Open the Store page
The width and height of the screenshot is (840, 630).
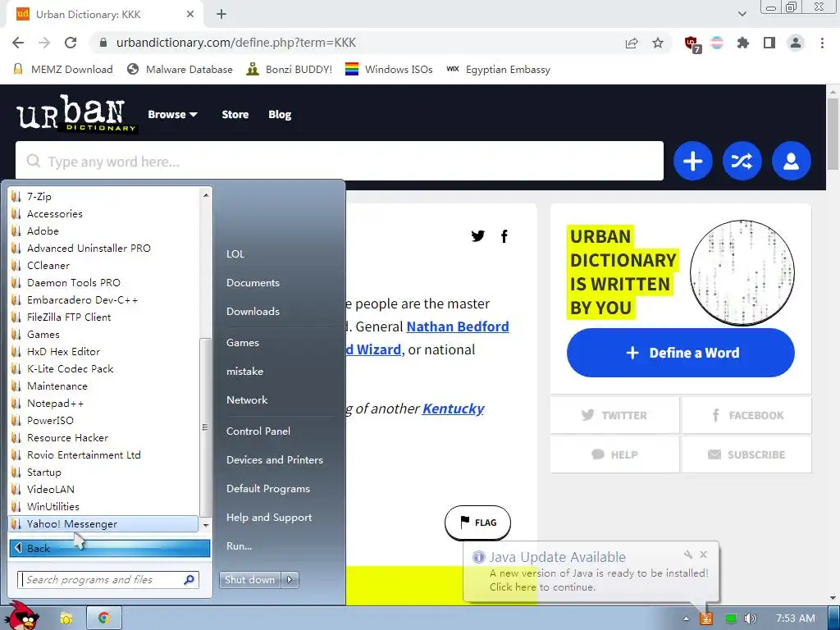pos(235,114)
